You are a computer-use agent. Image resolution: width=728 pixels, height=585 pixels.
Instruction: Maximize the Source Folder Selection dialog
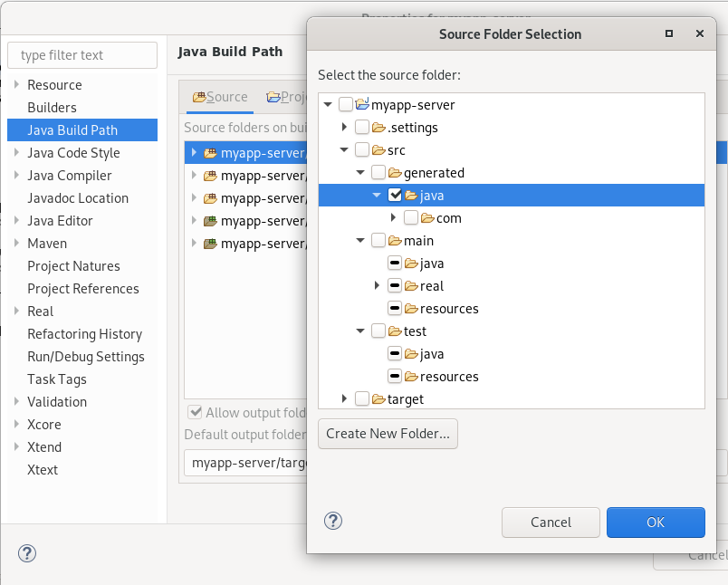669,34
